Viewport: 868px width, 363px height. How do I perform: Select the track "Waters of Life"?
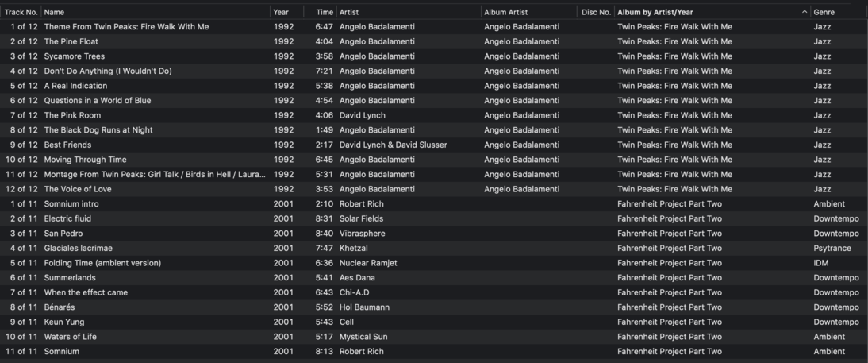71,337
